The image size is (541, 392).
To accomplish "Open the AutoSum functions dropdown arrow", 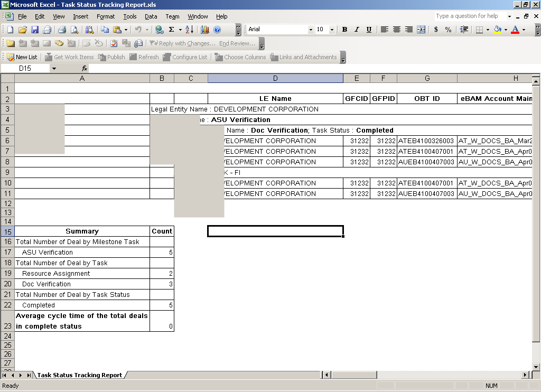I will pos(180,30).
